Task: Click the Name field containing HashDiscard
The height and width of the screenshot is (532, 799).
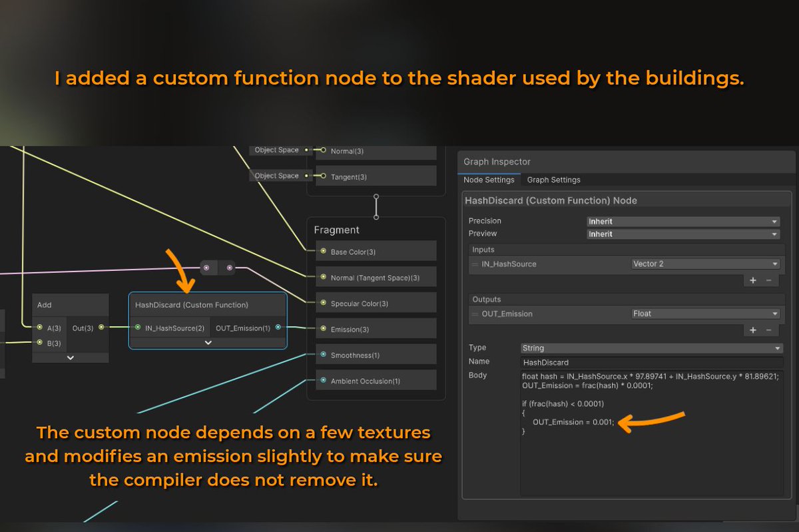Action: click(x=649, y=362)
